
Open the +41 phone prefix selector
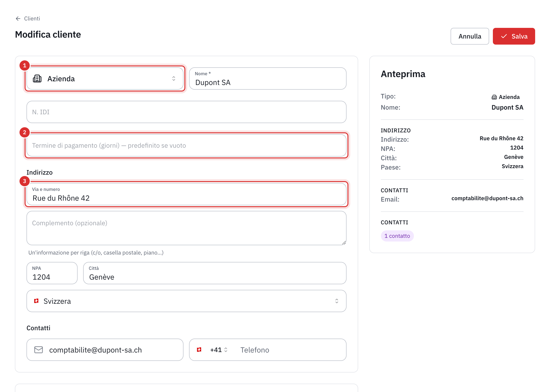click(x=219, y=350)
